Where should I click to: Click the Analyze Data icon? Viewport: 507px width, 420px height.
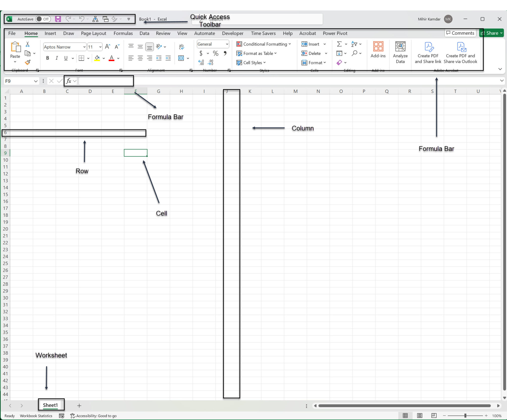point(400,47)
